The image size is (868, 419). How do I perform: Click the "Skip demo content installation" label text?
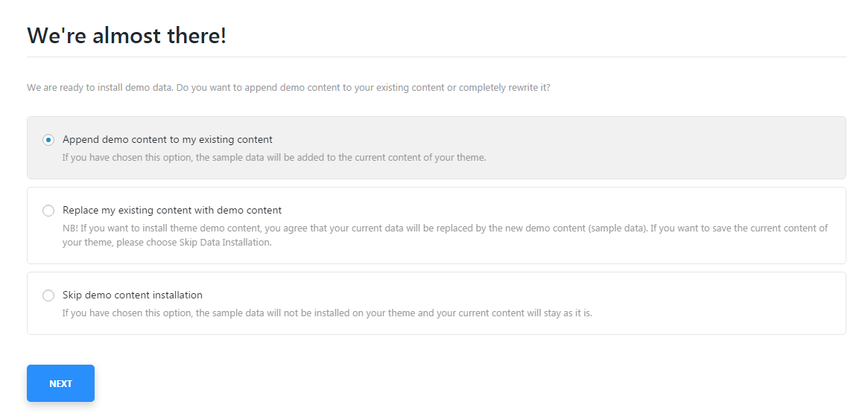(133, 295)
